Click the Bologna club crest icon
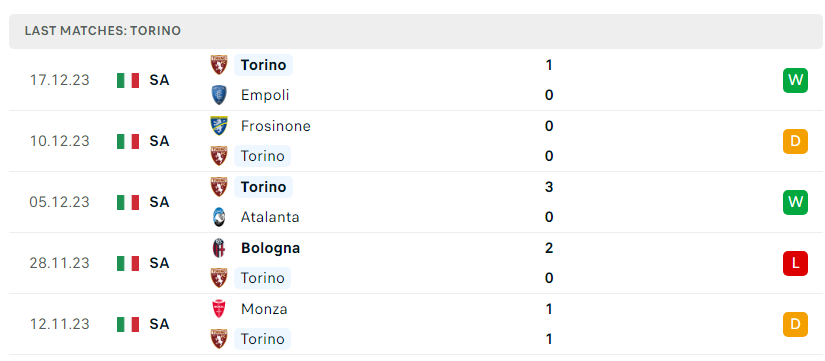825x361 pixels. pos(219,248)
